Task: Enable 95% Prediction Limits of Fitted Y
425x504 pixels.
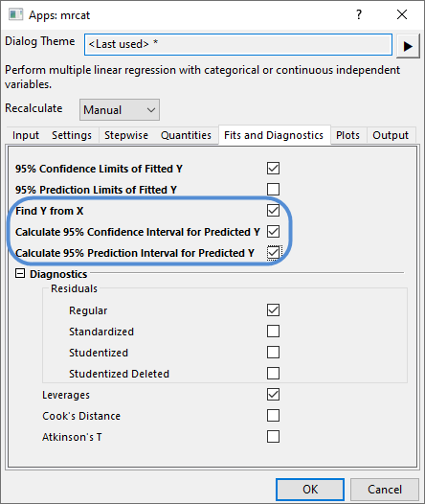Action: (273, 190)
